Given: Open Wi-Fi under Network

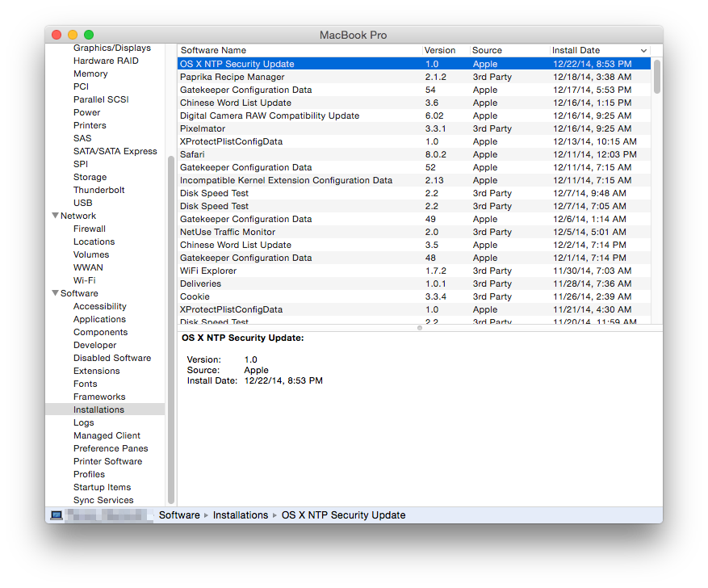Looking at the screenshot, I should pyautogui.click(x=85, y=280).
